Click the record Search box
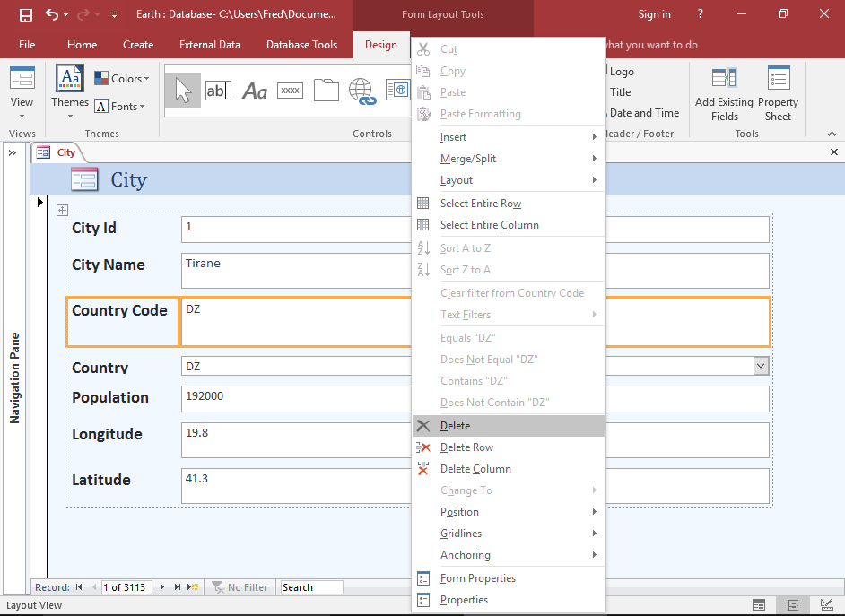The image size is (845, 616). coord(311,587)
